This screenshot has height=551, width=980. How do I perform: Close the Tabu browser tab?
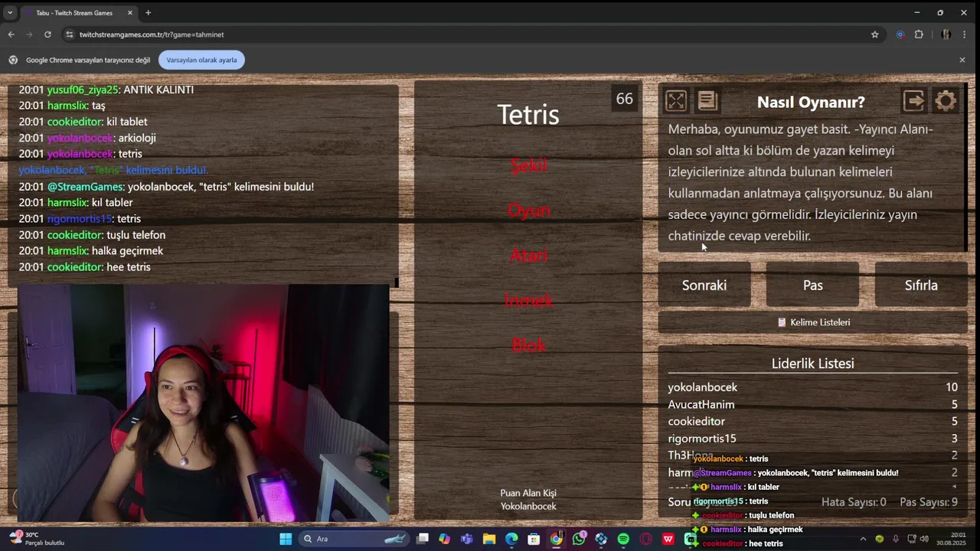[x=129, y=13]
